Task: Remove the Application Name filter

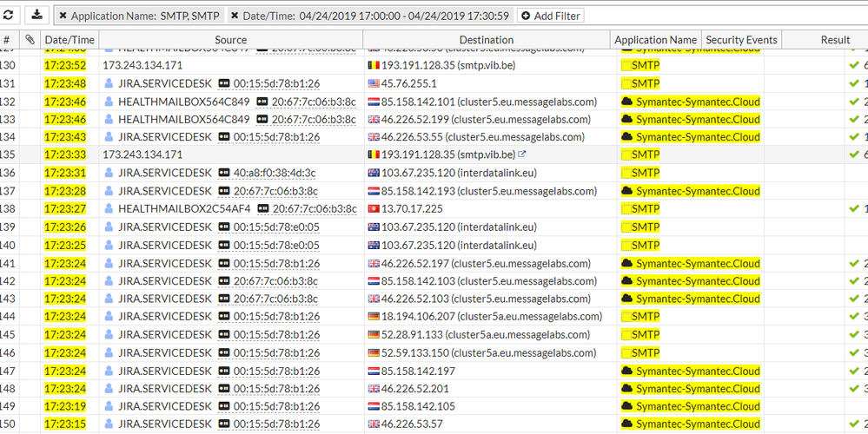Action: [x=63, y=16]
